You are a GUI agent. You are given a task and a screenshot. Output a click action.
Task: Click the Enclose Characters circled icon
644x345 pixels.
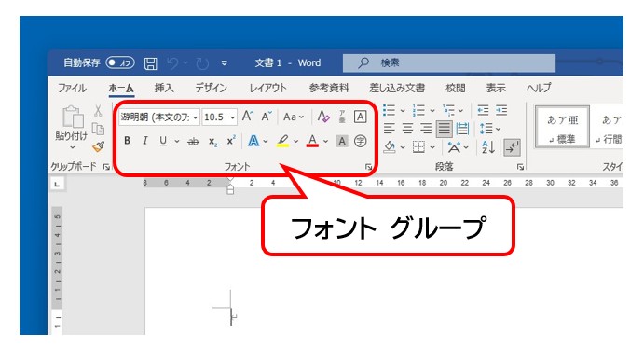(x=360, y=142)
